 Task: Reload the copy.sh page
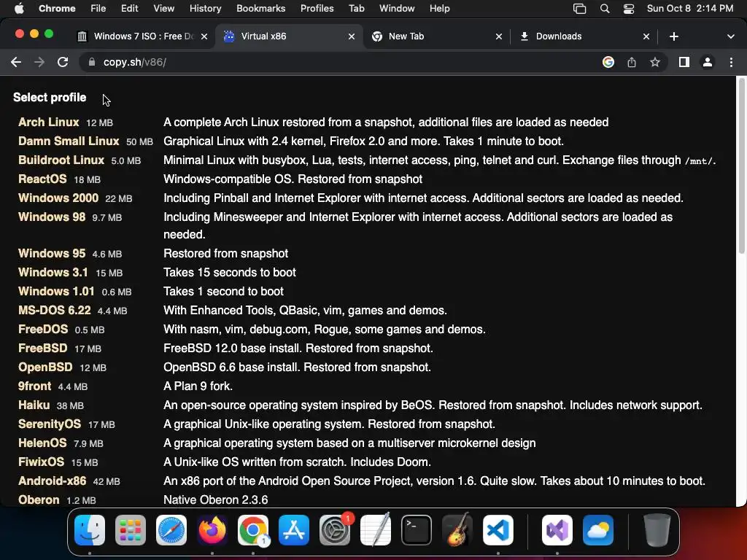tap(63, 63)
